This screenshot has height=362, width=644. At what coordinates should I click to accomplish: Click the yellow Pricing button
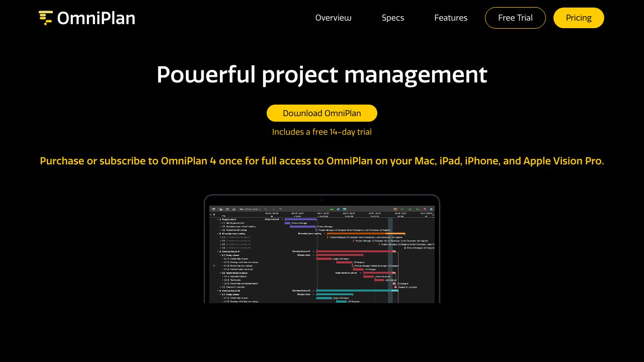point(579,18)
